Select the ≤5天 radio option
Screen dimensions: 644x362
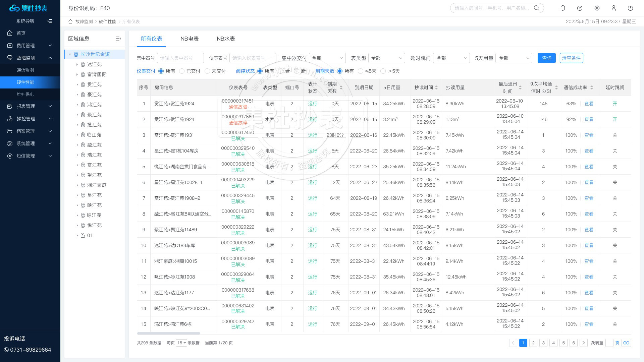click(361, 71)
